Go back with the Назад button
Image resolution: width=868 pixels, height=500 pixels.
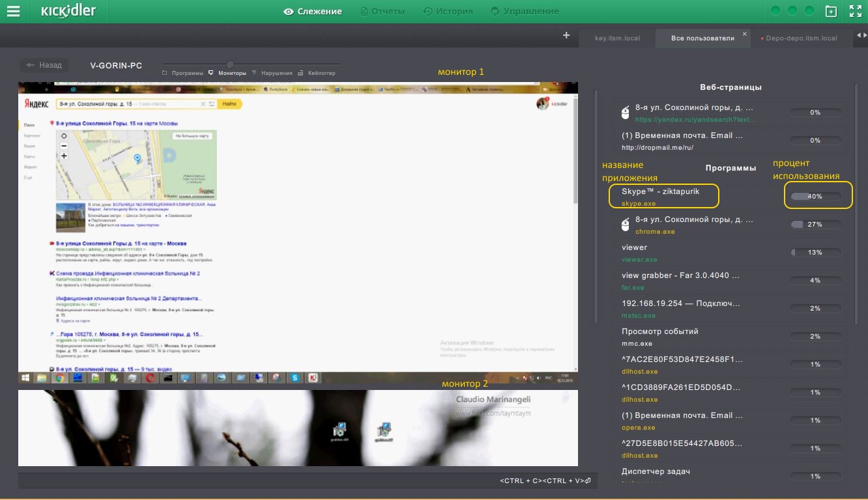tap(44, 65)
